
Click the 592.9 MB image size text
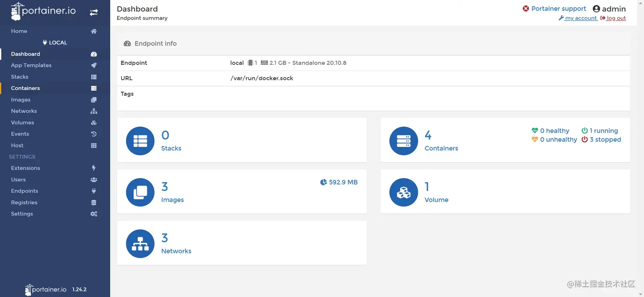[343, 182]
